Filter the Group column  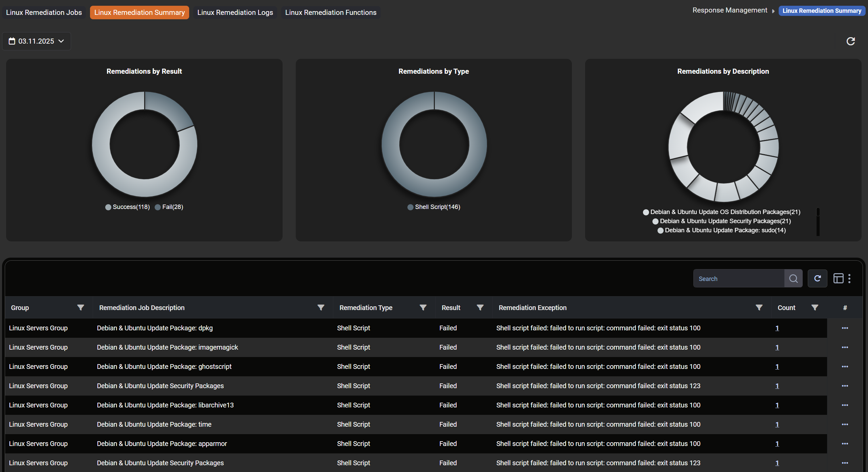[x=81, y=308]
